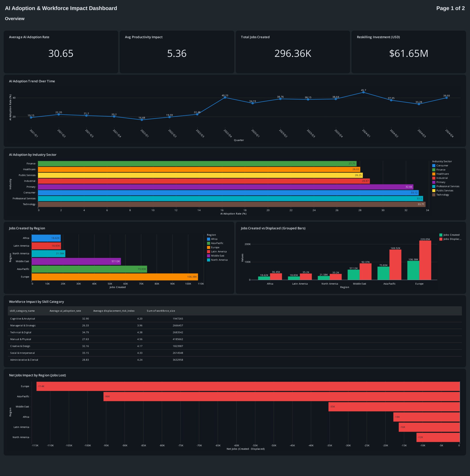Select the Asia-Pacific bar showing 73.83K in Jobs Created by Region
470x476 pixels.
pyautogui.click(x=89, y=269)
